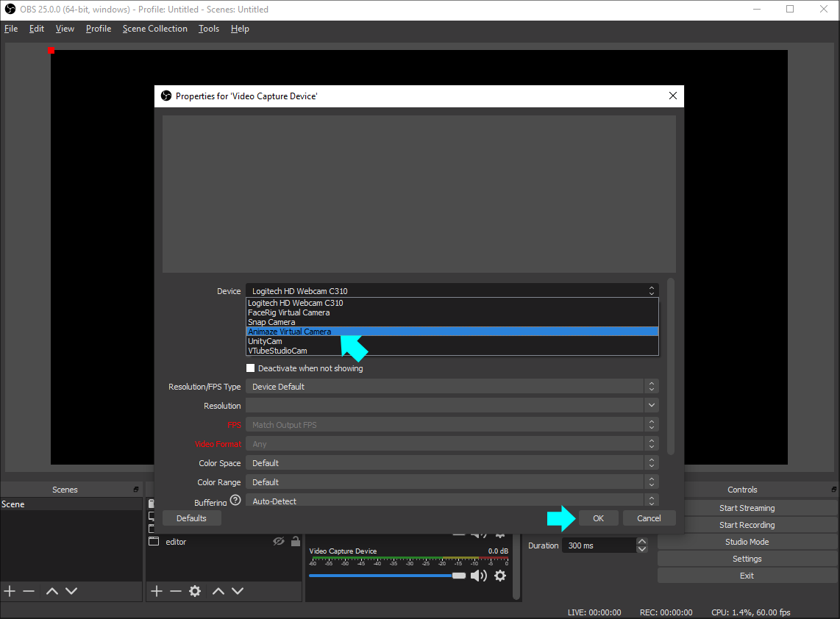Viewport: 840px width, 619px height.
Task: Toggle visibility of editor source
Action: (x=279, y=541)
